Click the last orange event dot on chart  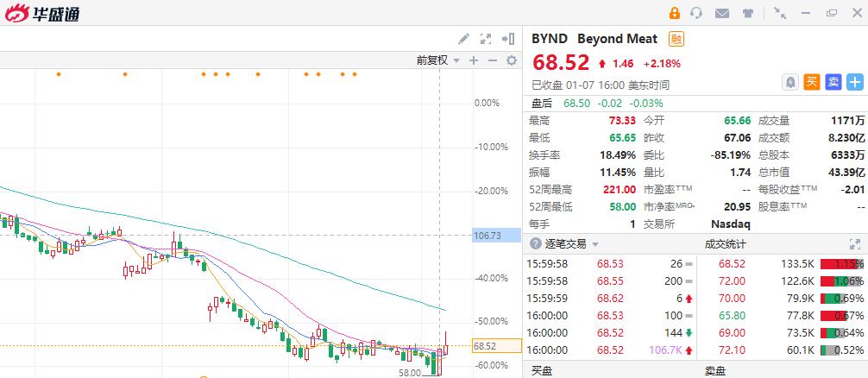pos(355,74)
